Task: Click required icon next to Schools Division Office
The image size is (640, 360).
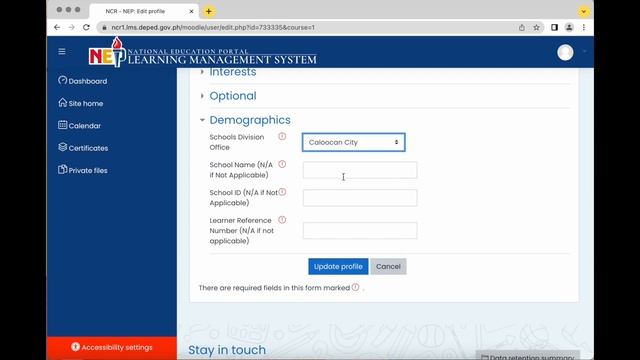Action: pyautogui.click(x=282, y=136)
